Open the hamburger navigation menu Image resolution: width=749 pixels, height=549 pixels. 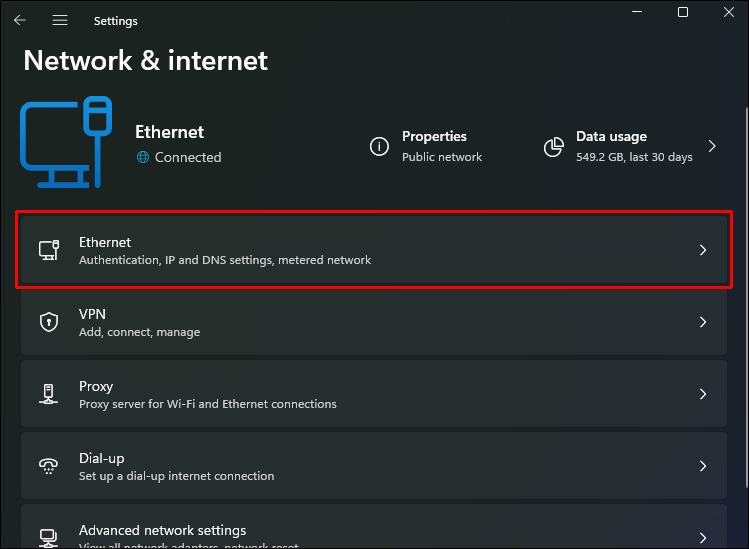point(60,20)
